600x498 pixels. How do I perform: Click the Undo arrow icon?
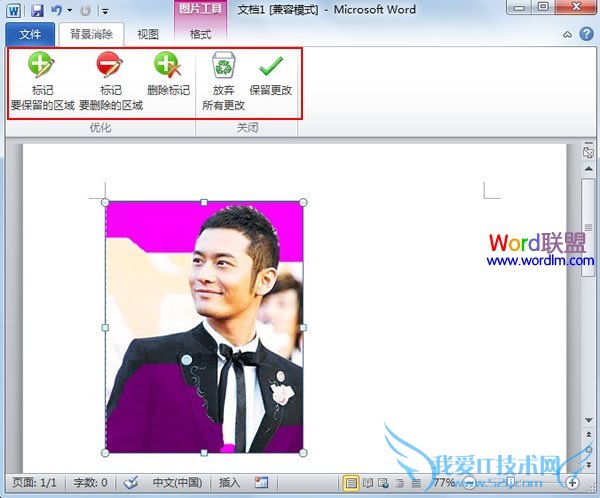tap(56, 10)
